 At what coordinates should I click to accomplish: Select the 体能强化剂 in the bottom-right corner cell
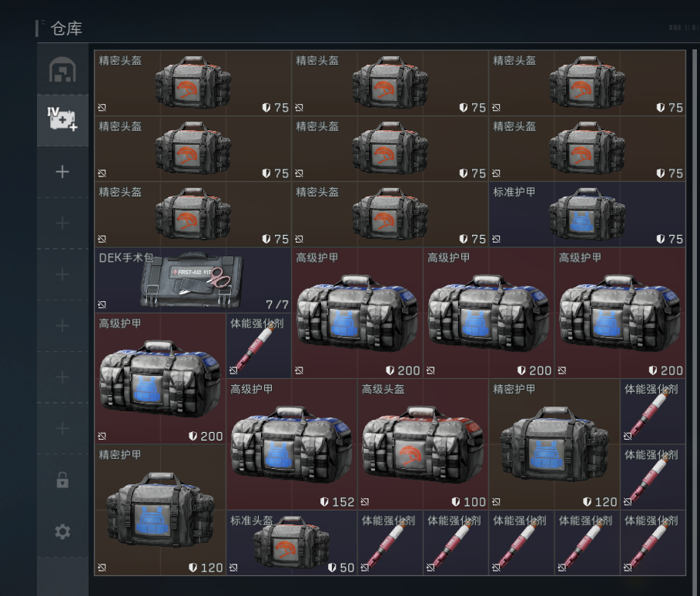[652, 543]
